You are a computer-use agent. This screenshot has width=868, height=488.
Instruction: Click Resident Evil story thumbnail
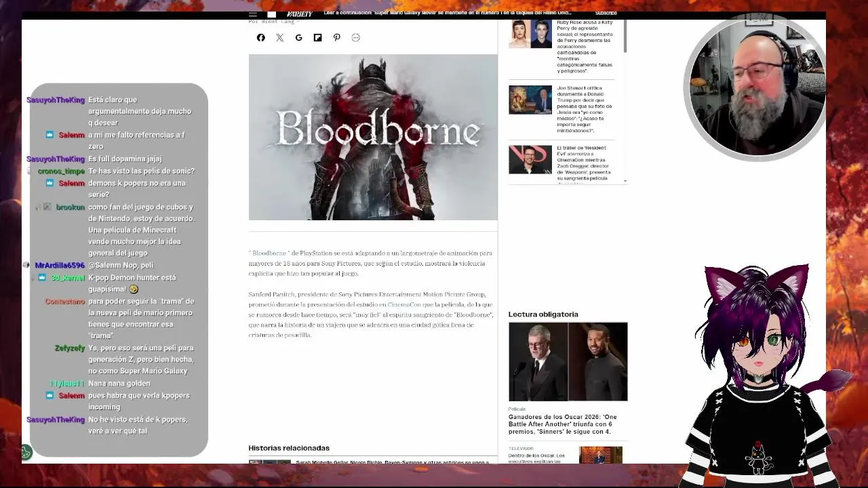[530, 160]
